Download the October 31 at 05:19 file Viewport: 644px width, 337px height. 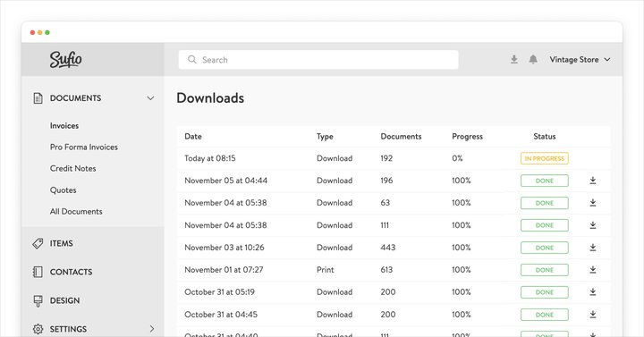593,291
